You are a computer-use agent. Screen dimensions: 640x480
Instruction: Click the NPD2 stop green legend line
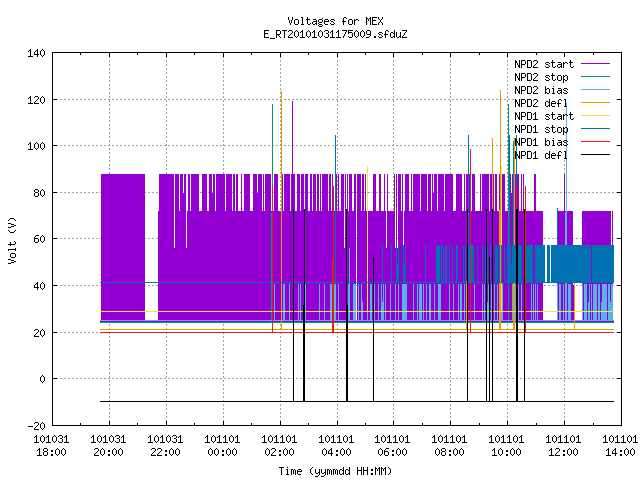(x=595, y=77)
